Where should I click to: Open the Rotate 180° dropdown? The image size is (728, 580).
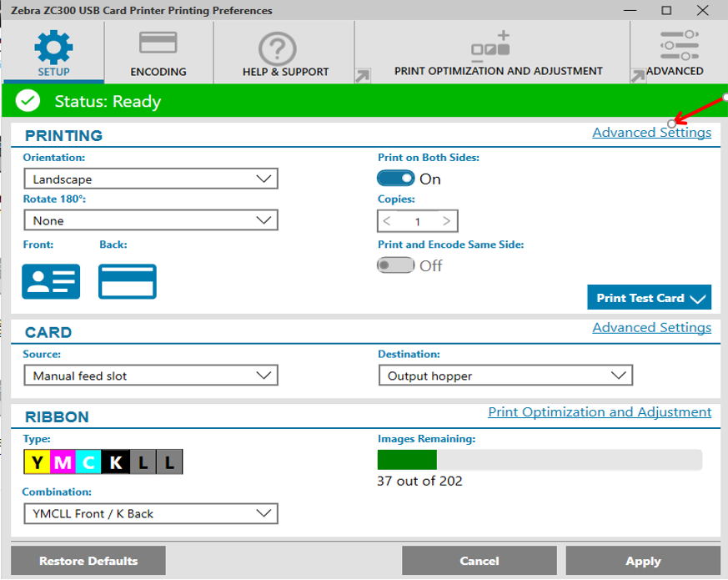tap(150, 220)
